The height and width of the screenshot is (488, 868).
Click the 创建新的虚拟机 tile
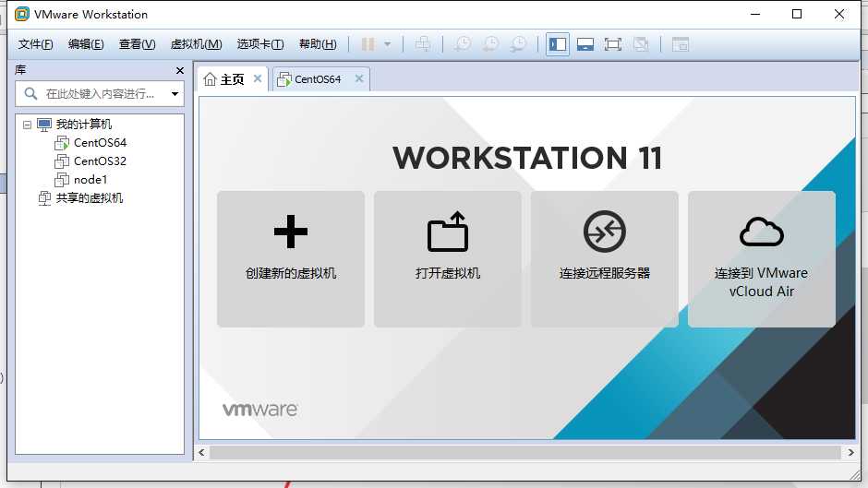(x=291, y=259)
